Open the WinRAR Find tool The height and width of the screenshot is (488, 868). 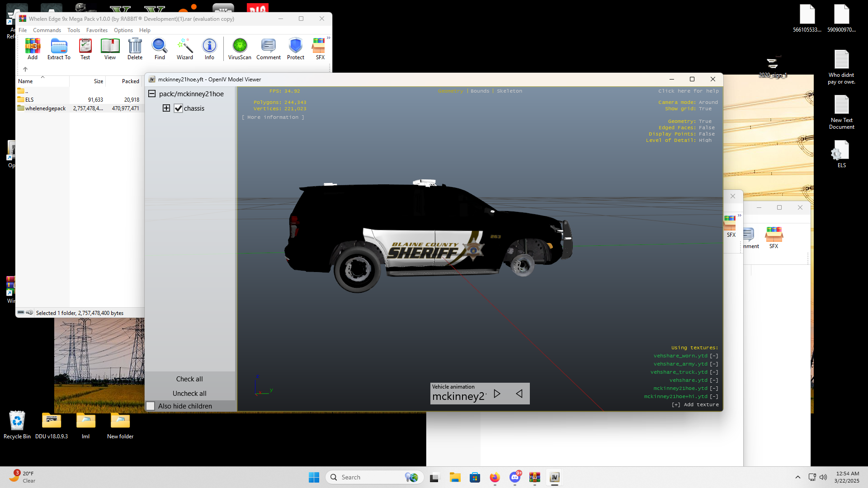[x=160, y=46]
